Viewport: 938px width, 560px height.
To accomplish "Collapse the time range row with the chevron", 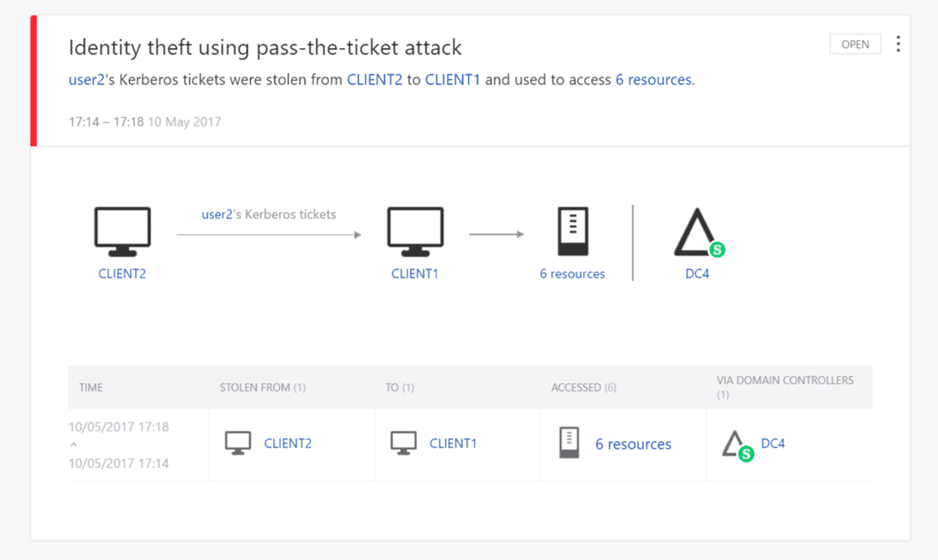I will click(x=73, y=444).
